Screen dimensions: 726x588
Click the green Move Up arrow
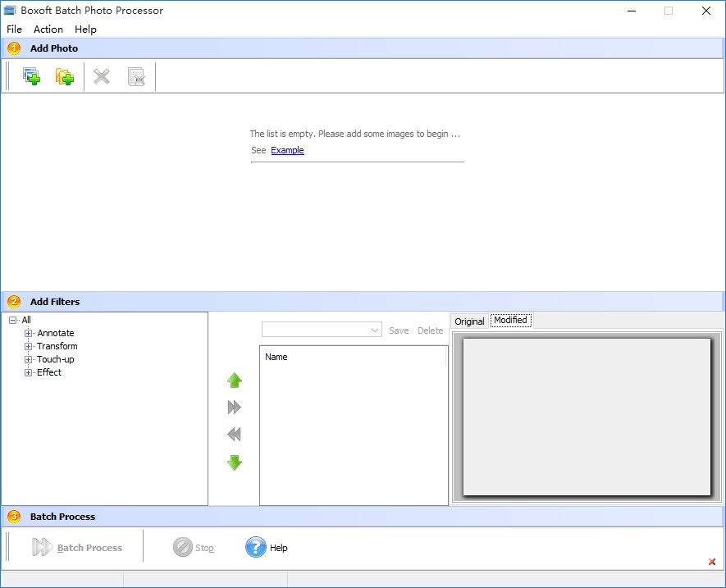coord(235,381)
